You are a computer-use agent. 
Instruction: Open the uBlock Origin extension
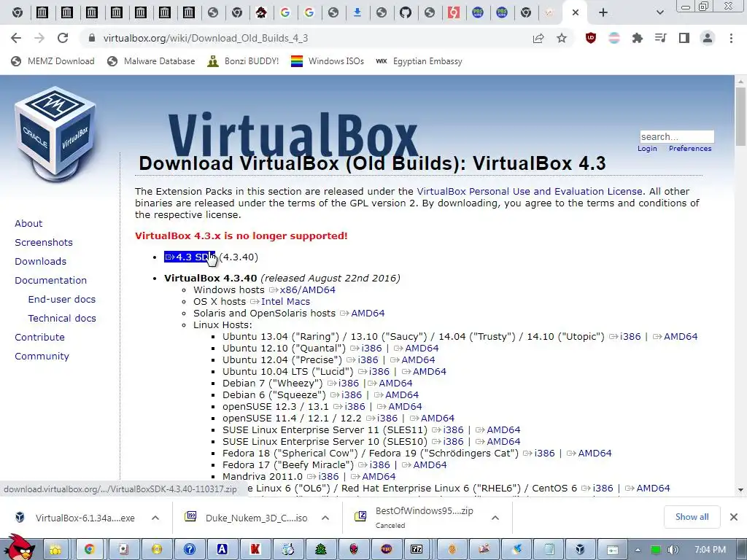tap(591, 38)
